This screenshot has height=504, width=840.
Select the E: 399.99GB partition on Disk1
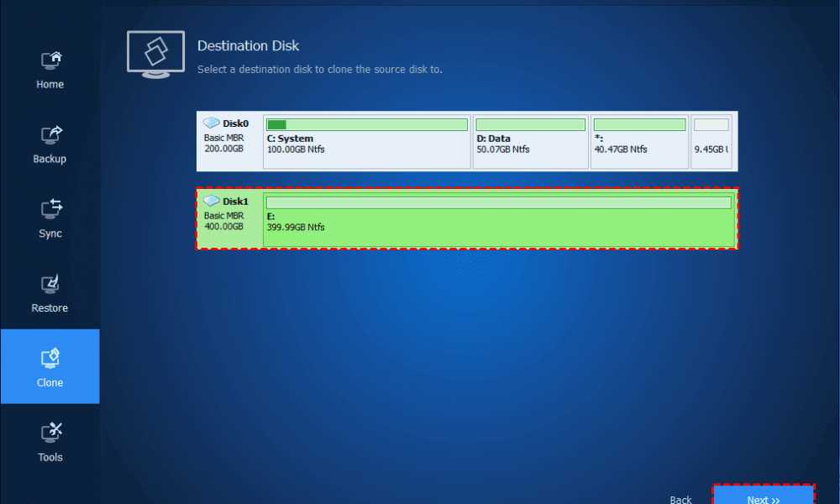click(x=499, y=219)
